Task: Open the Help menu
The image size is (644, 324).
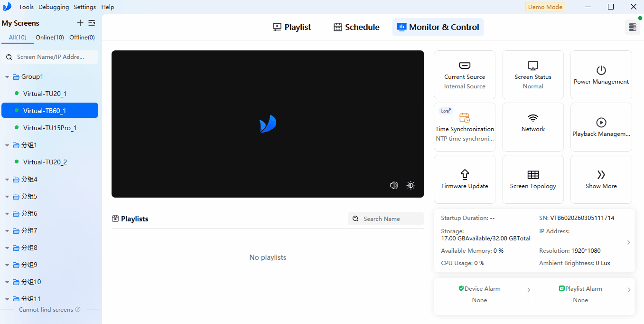Action: click(108, 7)
